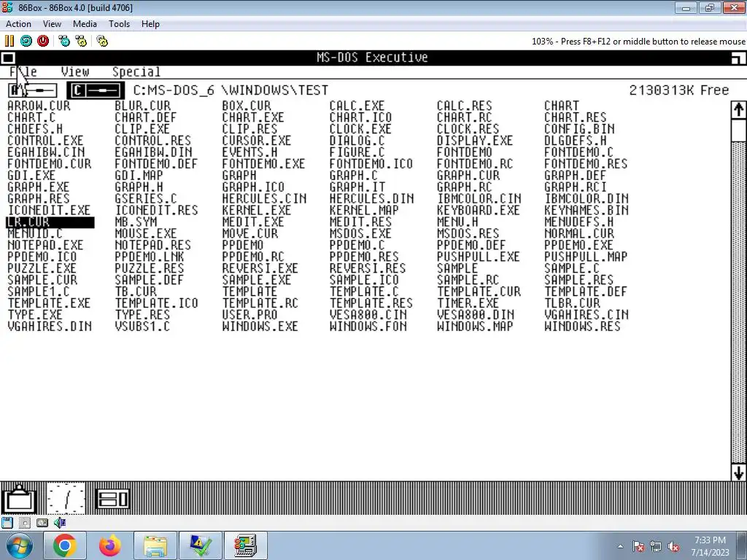Launch Firefox from the taskbar
Image resolution: width=747 pixels, height=560 pixels.
coord(109,545)
